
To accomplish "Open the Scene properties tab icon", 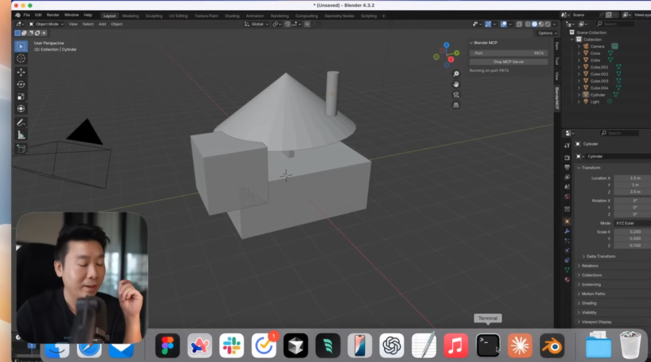I will [x=567, y=187].
